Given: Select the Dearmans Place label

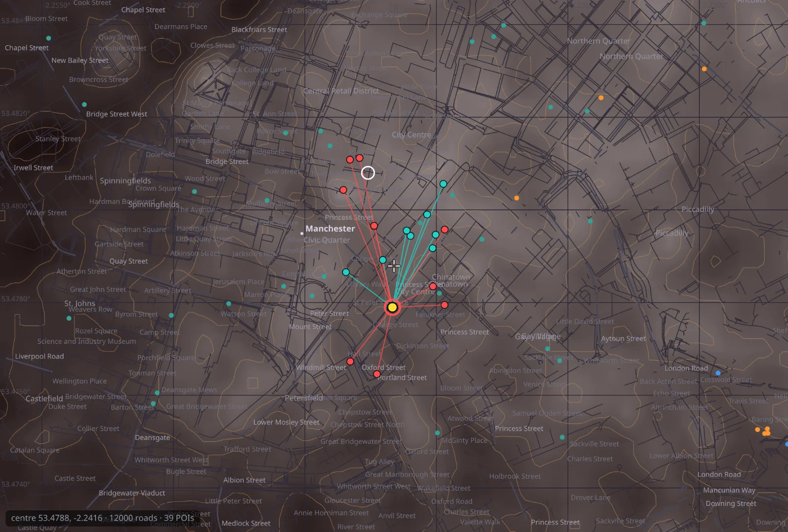Looking at the screenshot, I should pos(181,27).
